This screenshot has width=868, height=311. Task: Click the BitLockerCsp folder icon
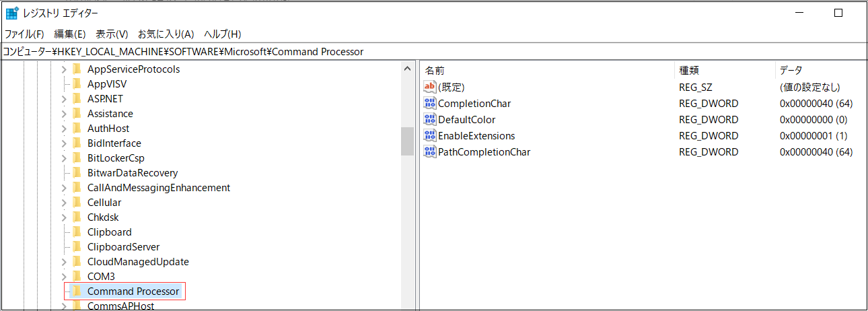pyautogui.click(x=77, y=158)
